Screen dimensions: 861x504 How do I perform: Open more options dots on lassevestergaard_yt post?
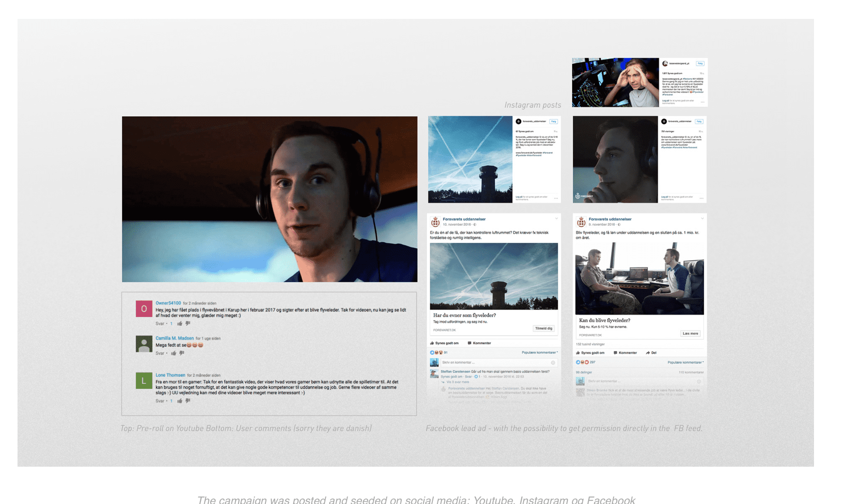(702, 102)
